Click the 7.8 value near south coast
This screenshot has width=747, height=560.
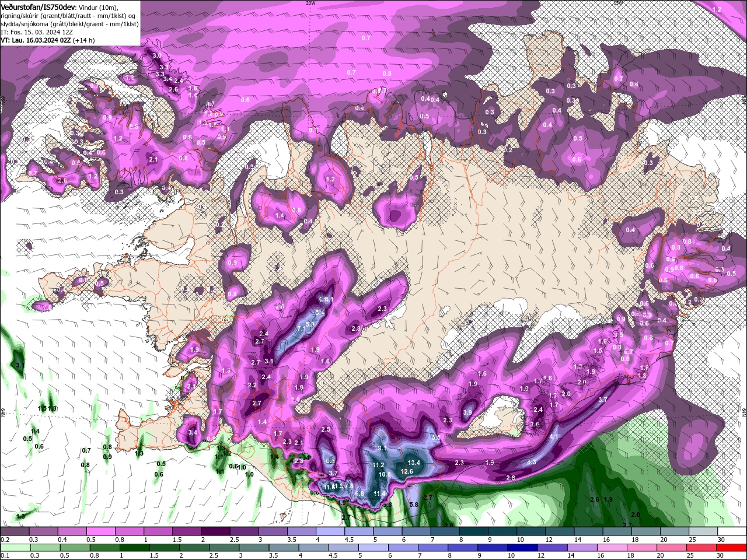tap(348, 486)
